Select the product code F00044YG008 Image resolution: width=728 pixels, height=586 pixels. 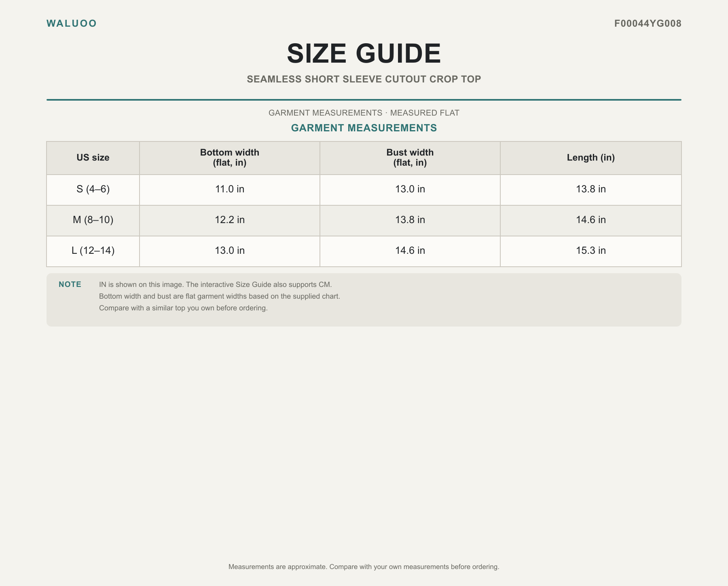click(648, 23)
